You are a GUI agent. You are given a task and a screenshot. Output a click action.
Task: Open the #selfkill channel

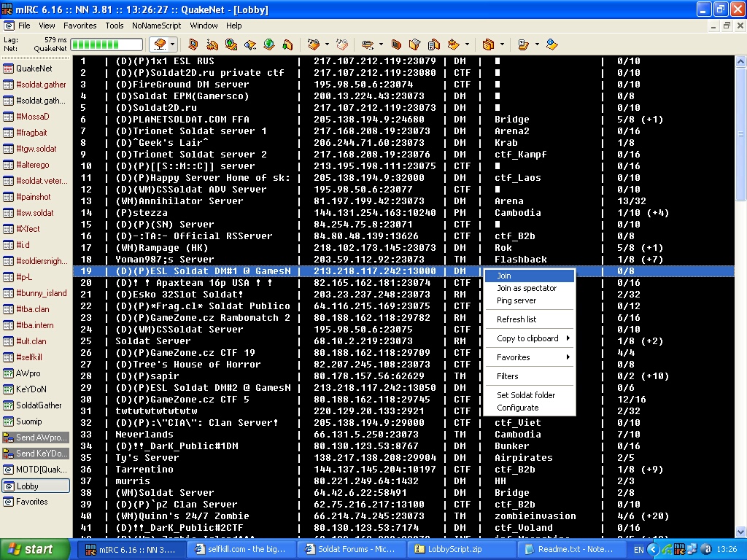(x=36, y=357)
